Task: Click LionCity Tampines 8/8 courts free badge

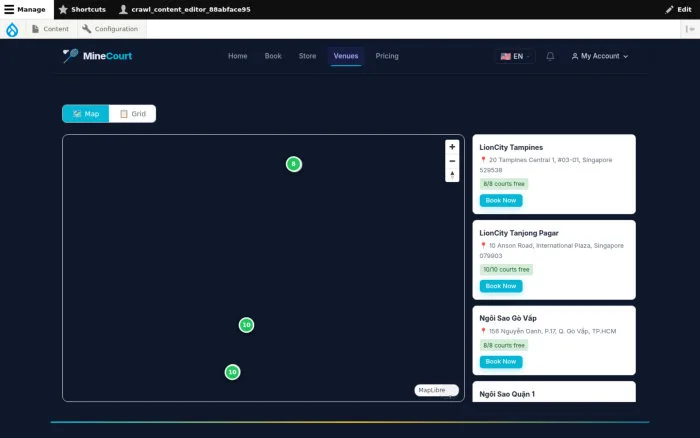Action: point(504,184)
